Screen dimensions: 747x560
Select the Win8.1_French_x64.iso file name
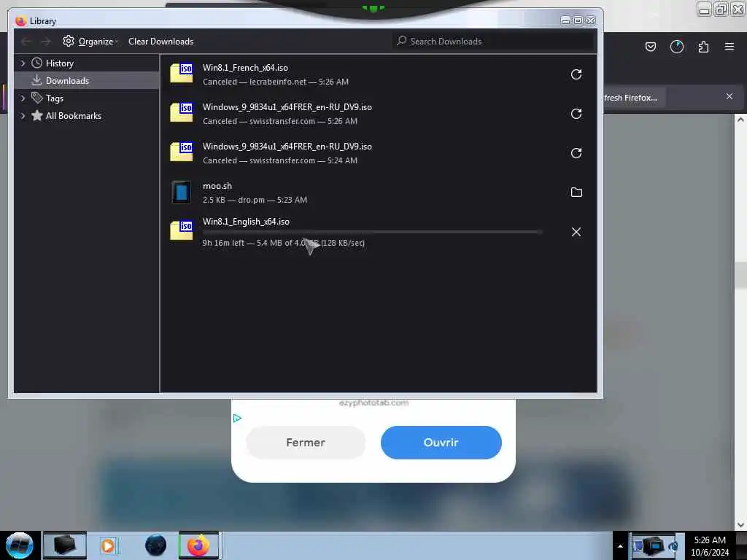click(x=245, y=68)
